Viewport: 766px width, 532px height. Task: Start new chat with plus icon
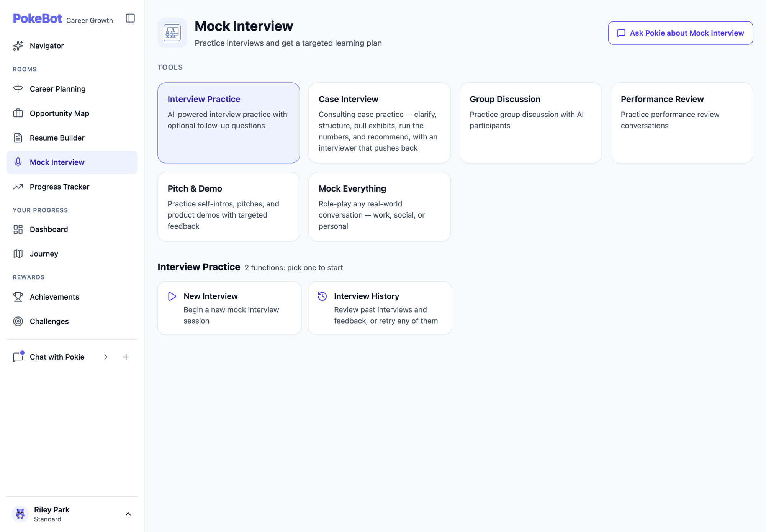(x=126, y=357)
